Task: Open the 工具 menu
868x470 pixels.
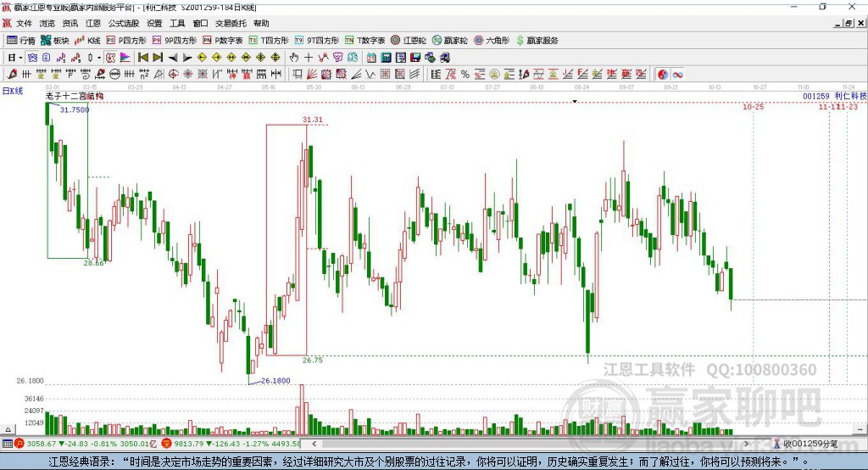Action: coord(177,23)
